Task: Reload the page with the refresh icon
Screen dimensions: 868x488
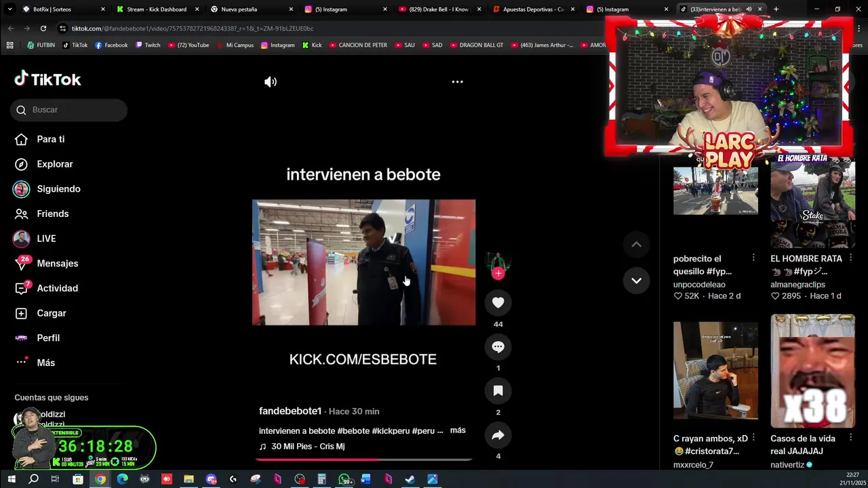Action: point(43,28)
